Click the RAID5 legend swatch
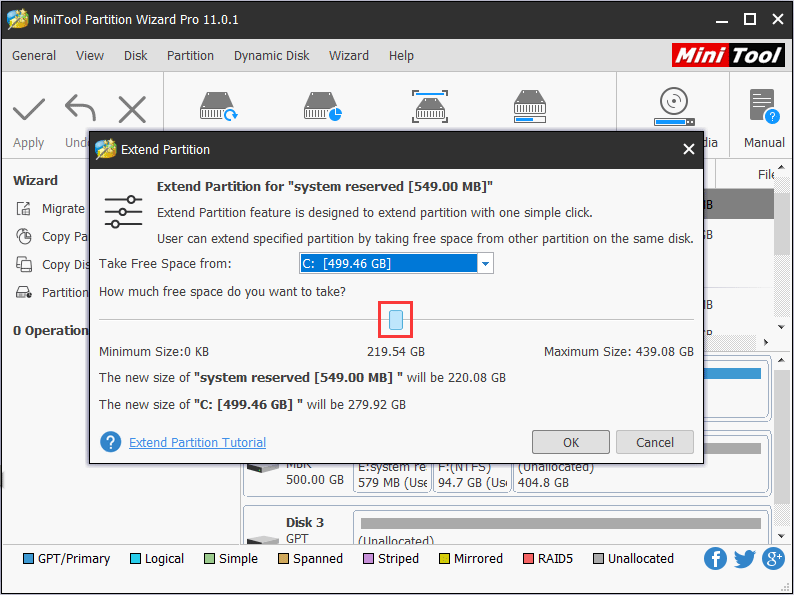This screenshot has width=794, height=595. coord(528,559)
